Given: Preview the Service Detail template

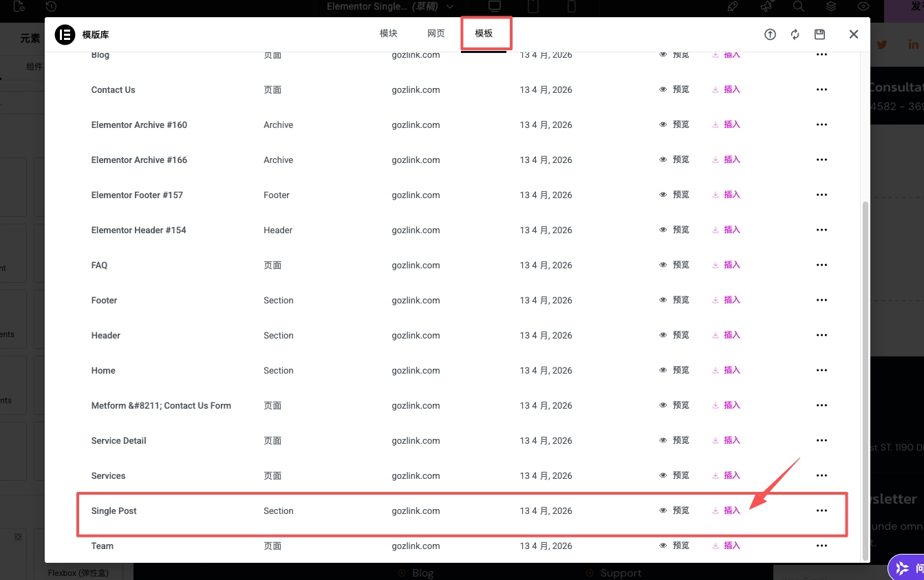Looking at the screenshot, I should [x=674, y=440].
